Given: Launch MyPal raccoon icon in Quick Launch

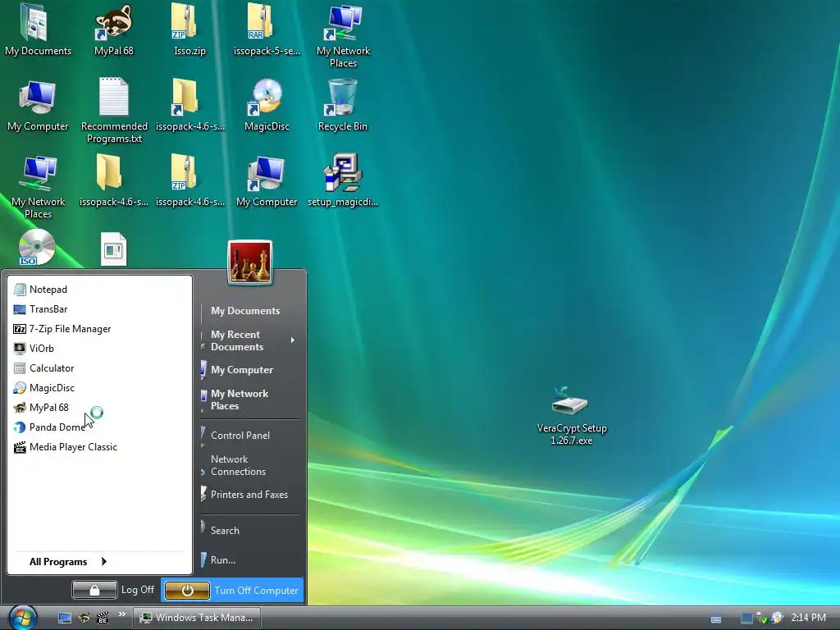Looking at the screenshot, I should tap(84, 618).
